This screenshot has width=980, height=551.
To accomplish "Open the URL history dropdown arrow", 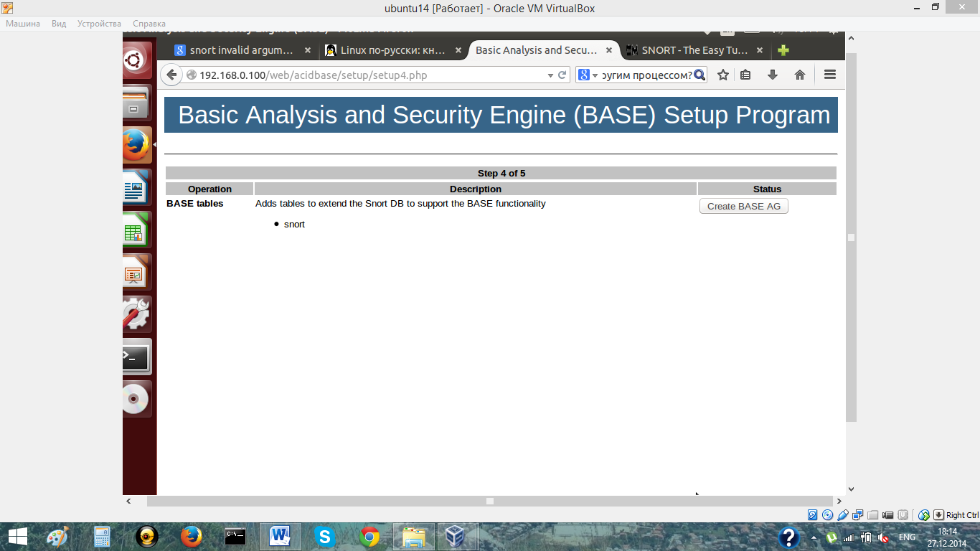I will coord(550,75).
